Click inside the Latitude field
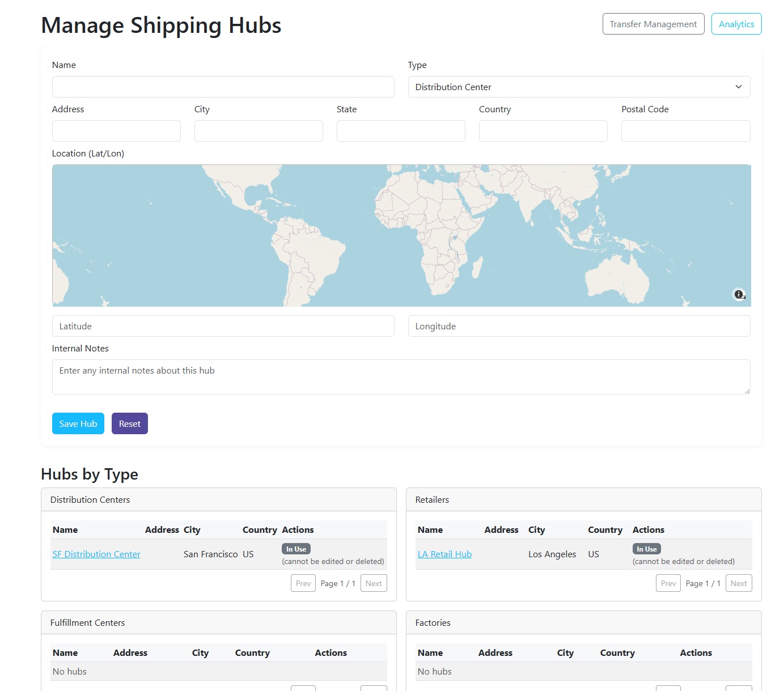Image resolution: width=784 pixels, height=691 pixels. click(x=223, y=326)
